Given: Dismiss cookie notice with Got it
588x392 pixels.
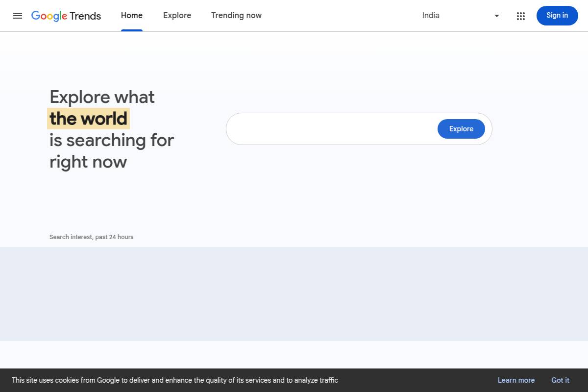Looking at the screenshot, I should (560, 380).
